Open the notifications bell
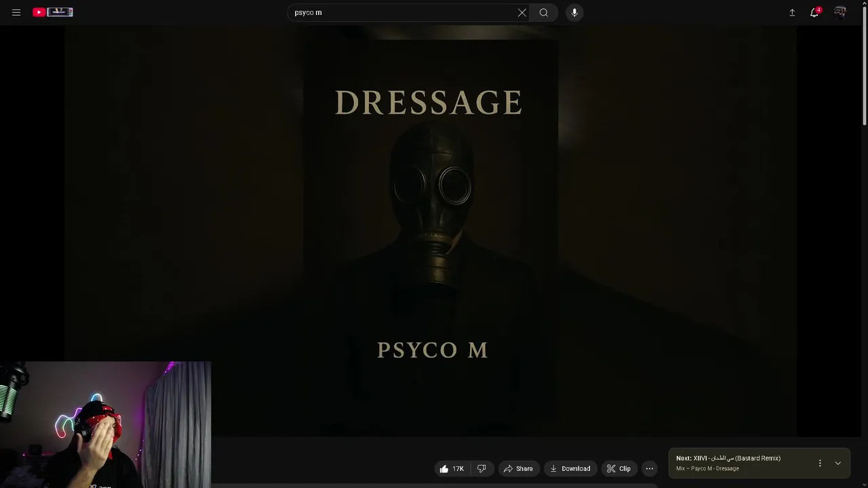Viewport: 868px width, 488px height. (814, 12)
